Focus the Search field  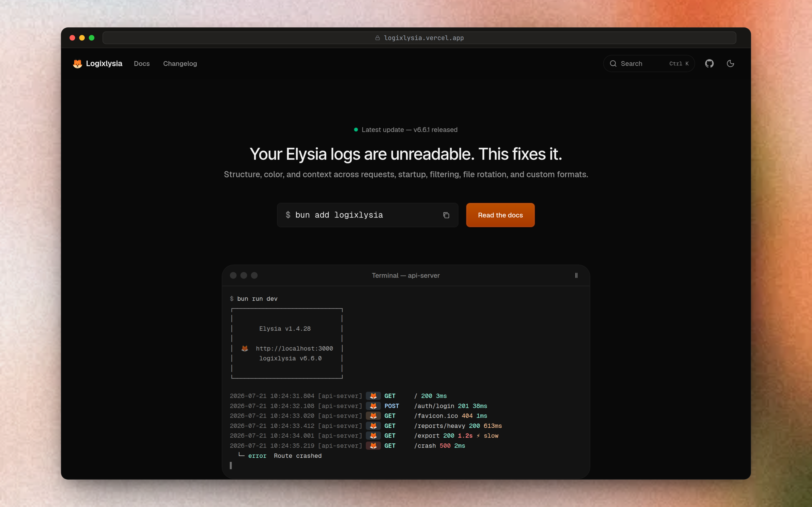click(649, 63)
